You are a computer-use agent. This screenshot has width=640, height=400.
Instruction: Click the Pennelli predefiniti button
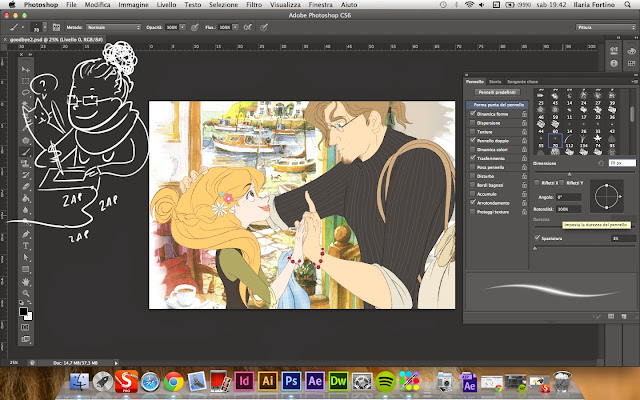coord(497,92)
